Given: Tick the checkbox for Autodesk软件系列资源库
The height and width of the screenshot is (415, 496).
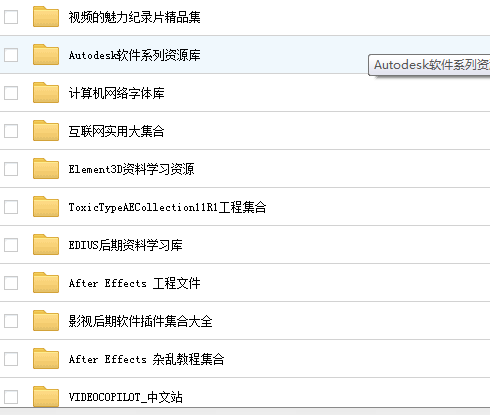Looking at the screenshot, I should coord(11,55).
